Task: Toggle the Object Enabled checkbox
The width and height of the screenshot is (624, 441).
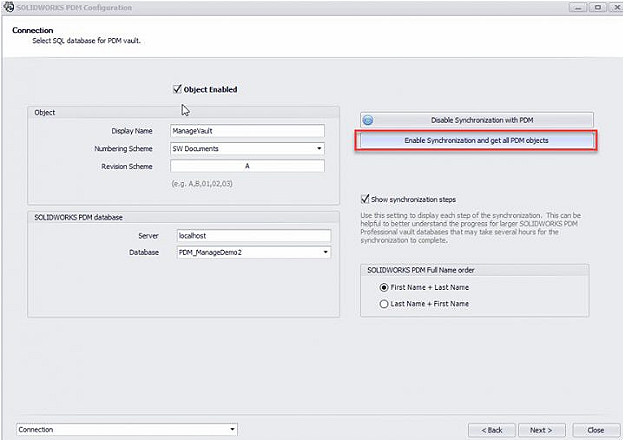Action: tap(178, 89)
